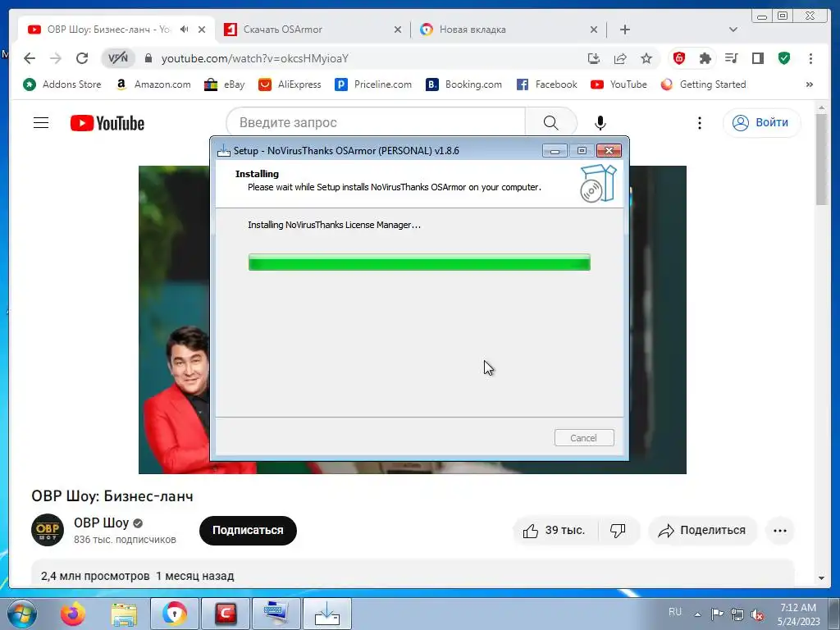840x630 pixels.
Task: Open the ОВР Шоу channel avatar
Action: [x=48, y=530]
